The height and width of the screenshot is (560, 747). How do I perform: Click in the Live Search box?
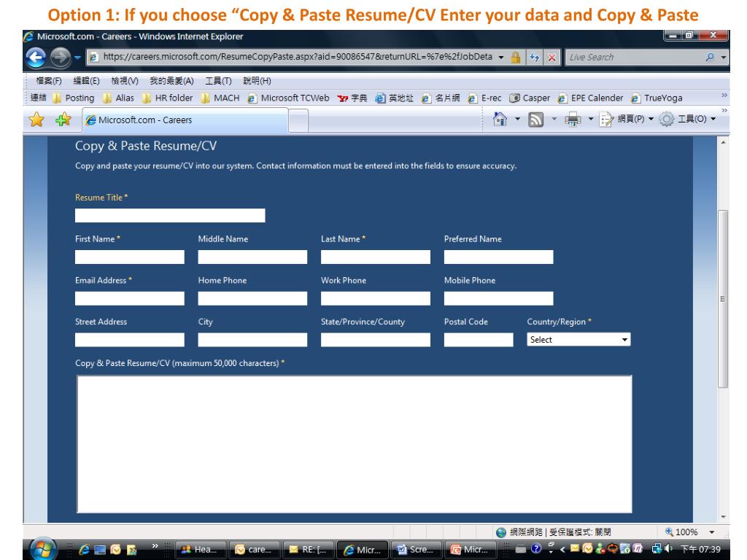pyautogui.click(x=635, y=57)
